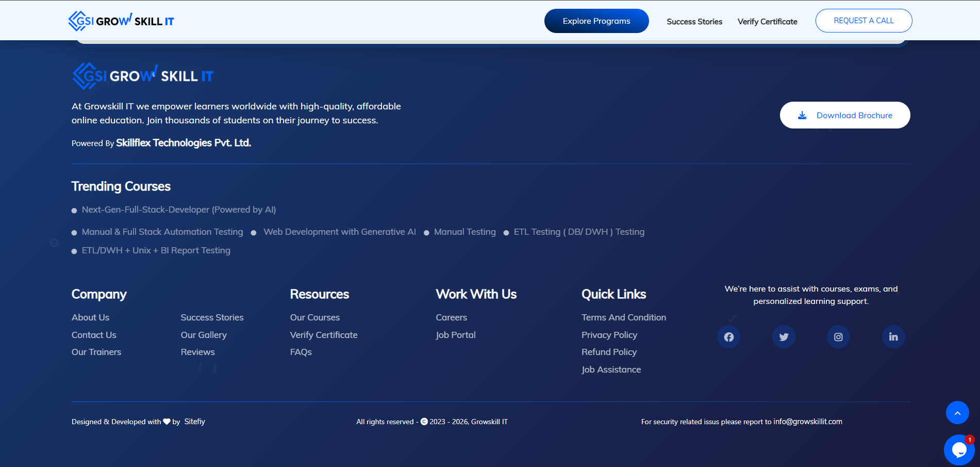980x467 pixels.
Task: Open the Facebook social icon
Action: pos(728,337)
